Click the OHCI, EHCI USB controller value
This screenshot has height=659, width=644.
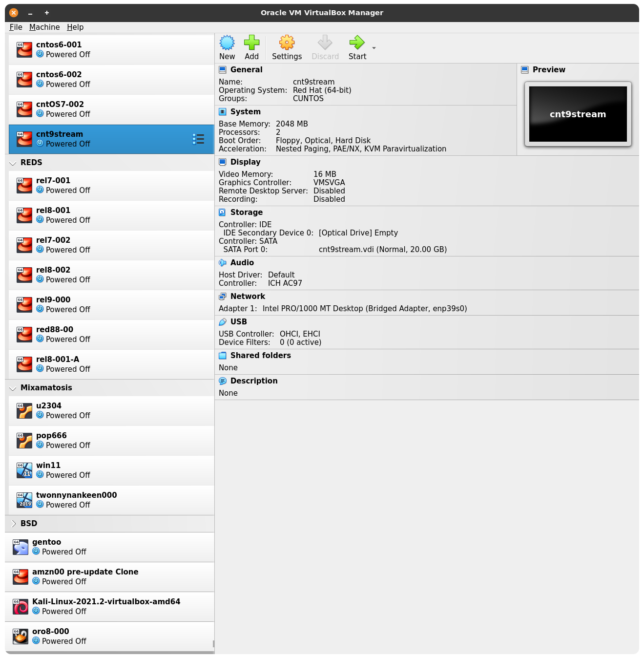tap(300, 334)
